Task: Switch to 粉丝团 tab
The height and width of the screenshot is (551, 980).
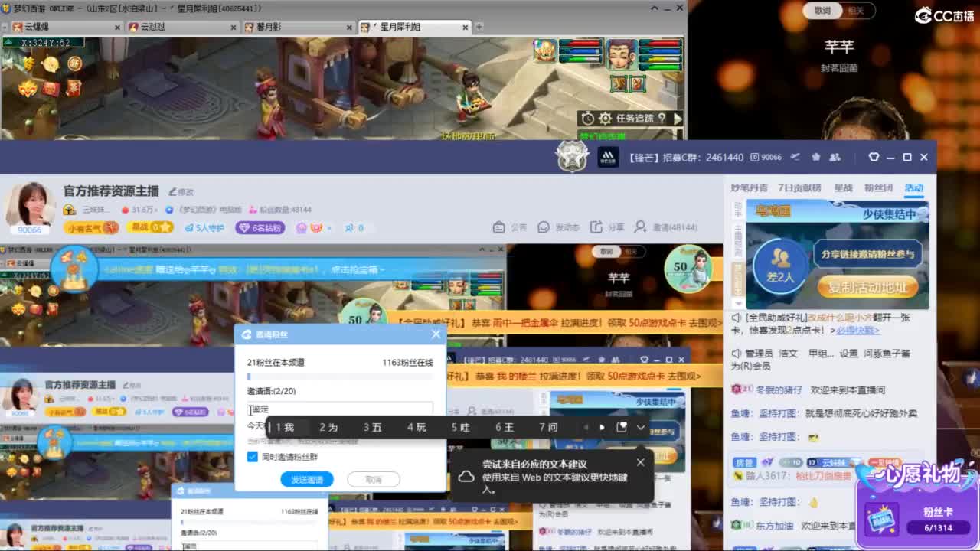Action: point(878,187)
